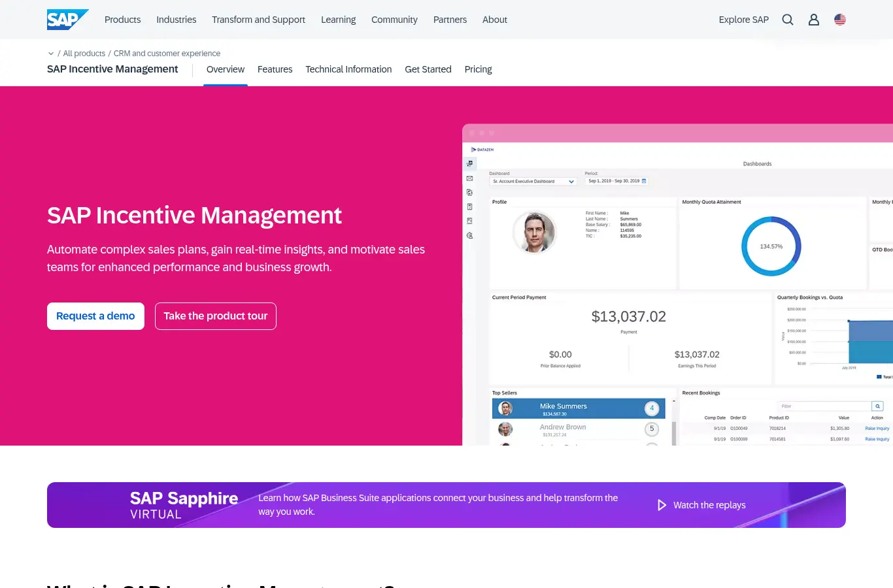
Task: Open the Products menu
Action: click(x=122, y=20)
